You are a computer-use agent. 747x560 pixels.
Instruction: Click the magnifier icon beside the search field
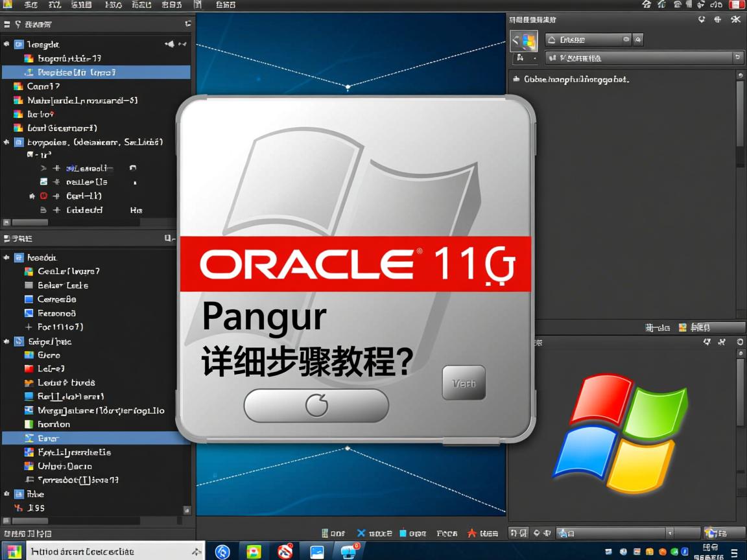click(637, 39)
